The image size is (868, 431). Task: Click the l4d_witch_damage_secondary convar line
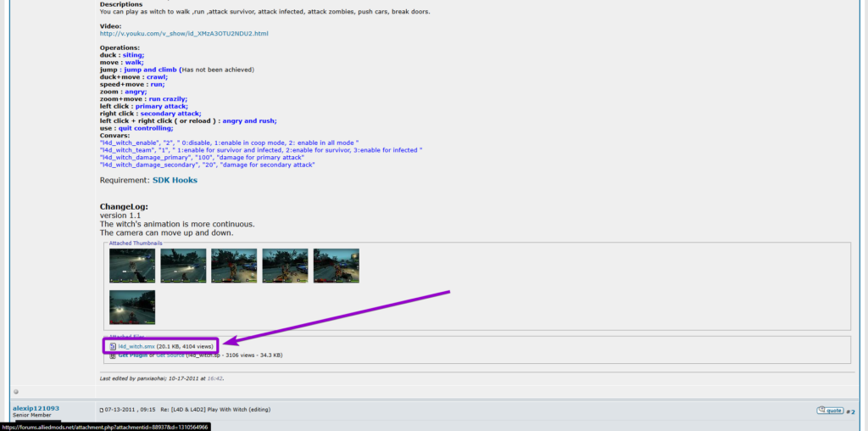[x=208, y=165]
